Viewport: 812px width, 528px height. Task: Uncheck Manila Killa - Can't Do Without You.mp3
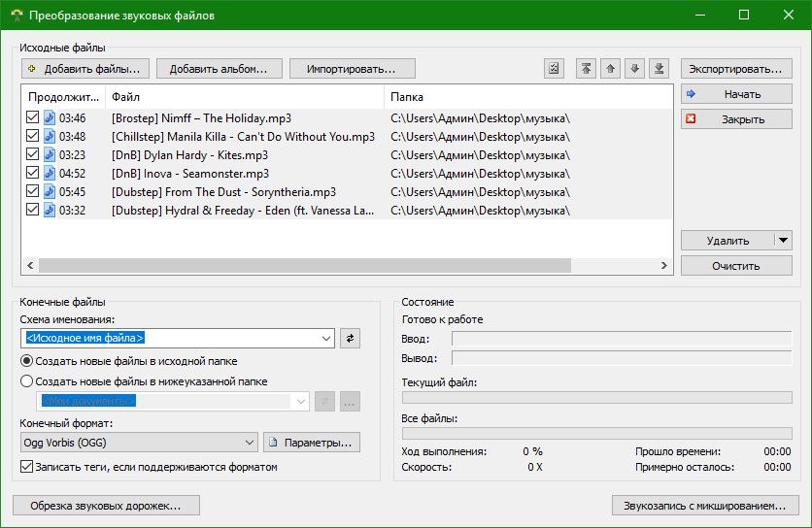coord(32,136)
